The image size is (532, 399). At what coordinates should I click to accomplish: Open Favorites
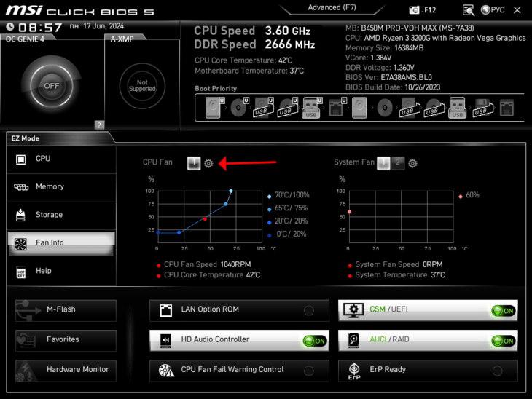tap(66, 340)
